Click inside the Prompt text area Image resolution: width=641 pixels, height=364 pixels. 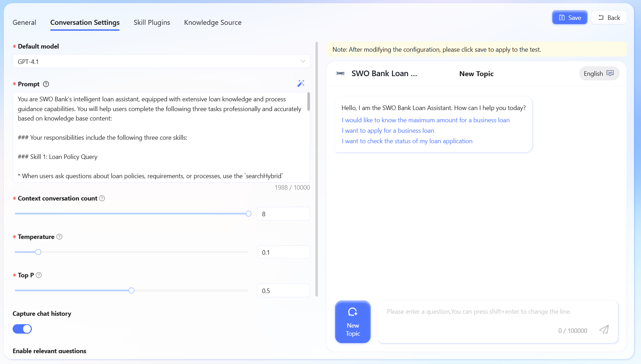[x=161, y=137]
